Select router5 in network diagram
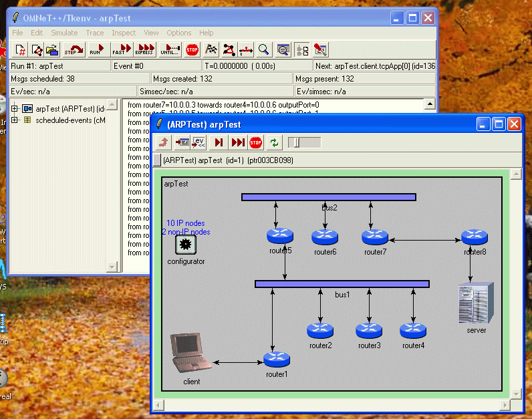This screenshot has height=419, width=532. tap(280, 236)
